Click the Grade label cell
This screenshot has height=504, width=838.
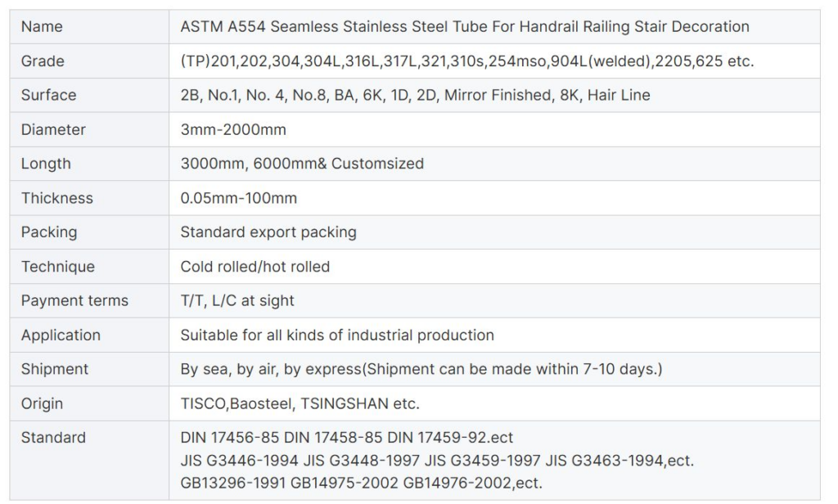click(89, 61)
